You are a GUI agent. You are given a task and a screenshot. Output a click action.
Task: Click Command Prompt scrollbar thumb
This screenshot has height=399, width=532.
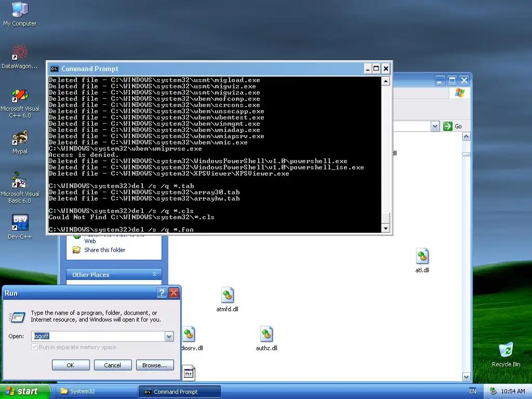(385, 218)
